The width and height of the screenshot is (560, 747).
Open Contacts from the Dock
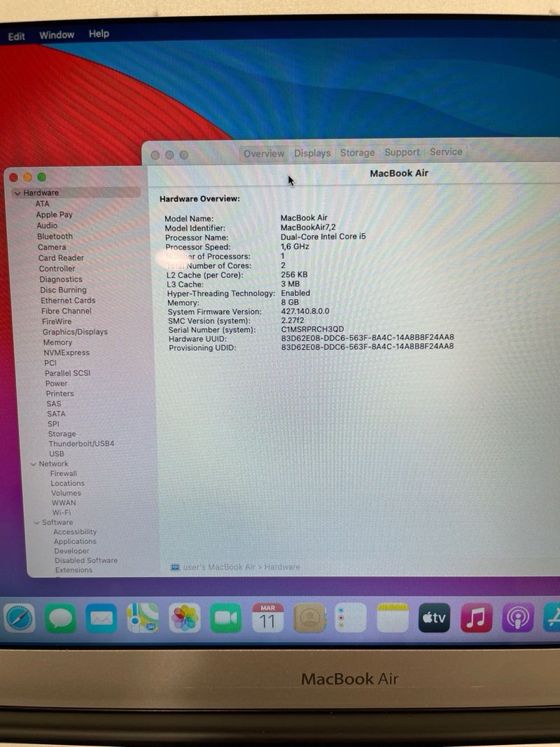pyautogui.click(x=309, y=618)
